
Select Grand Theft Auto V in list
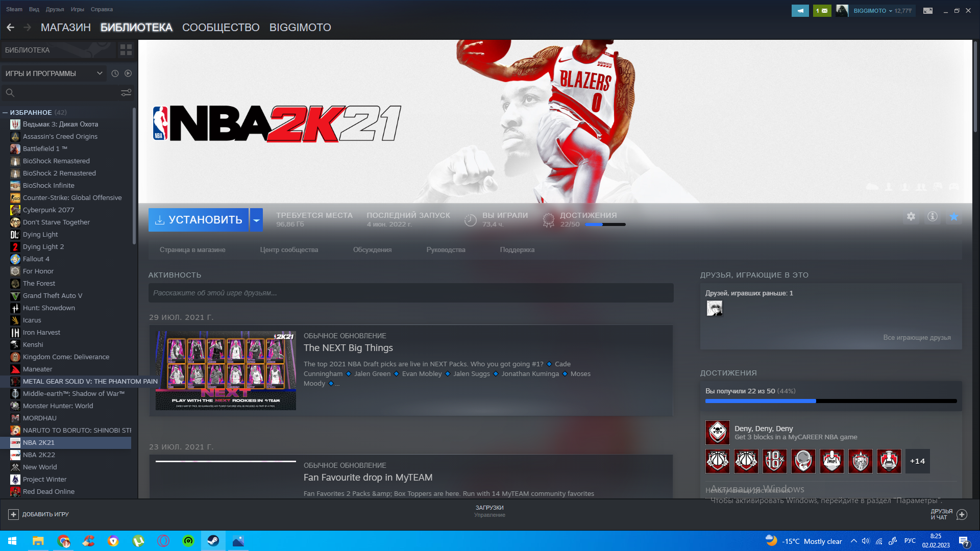66,295
